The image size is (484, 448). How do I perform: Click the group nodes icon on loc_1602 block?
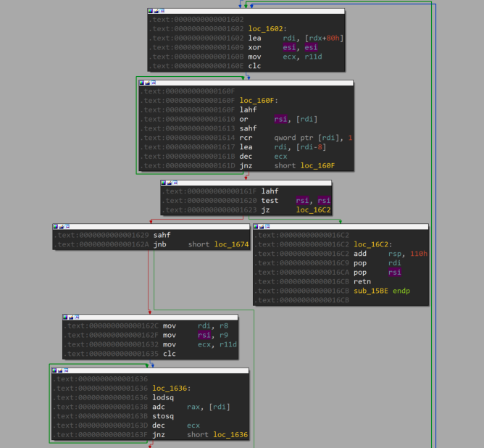[x=162, y=11]
